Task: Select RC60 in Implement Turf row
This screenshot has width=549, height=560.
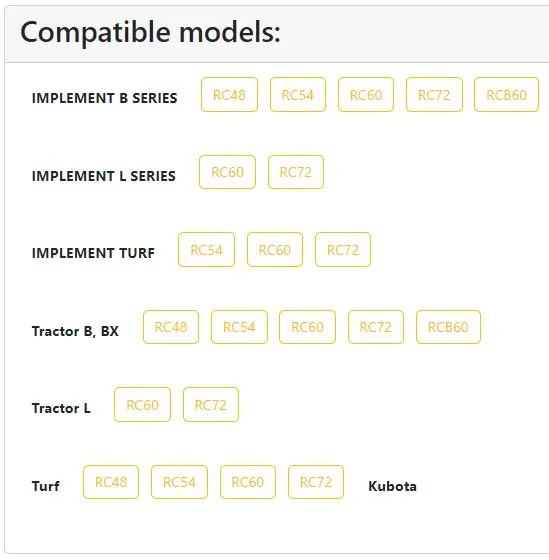Action: [x=275, y=250]
